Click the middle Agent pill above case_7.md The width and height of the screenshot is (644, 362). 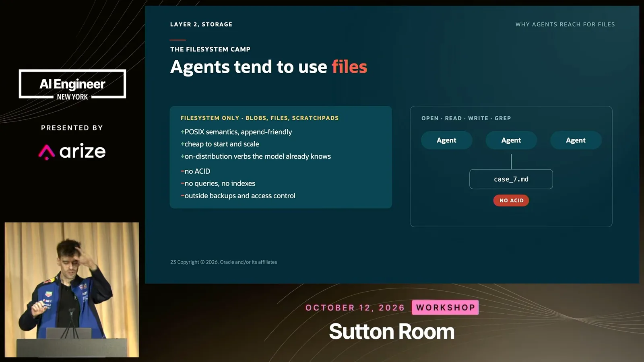[511, 140]
